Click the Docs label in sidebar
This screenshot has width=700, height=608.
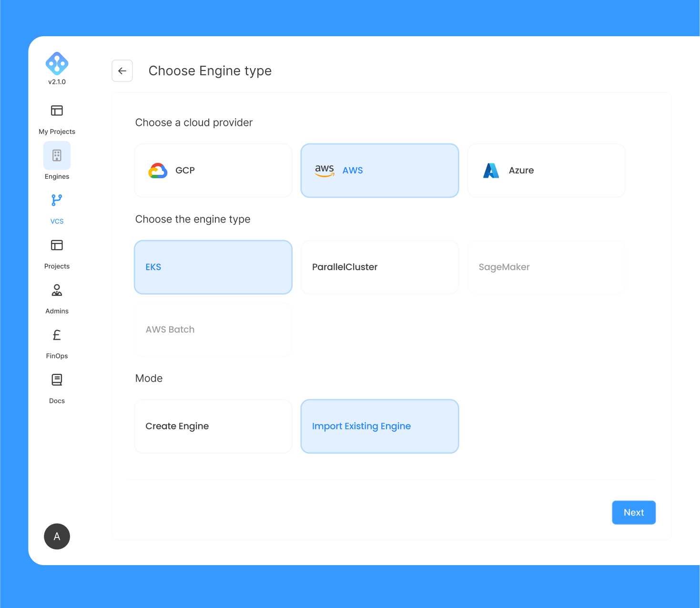(57, 401)
